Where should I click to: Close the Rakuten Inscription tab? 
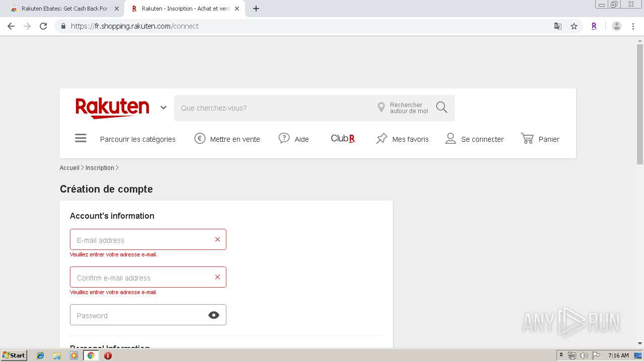click(237, 9)
